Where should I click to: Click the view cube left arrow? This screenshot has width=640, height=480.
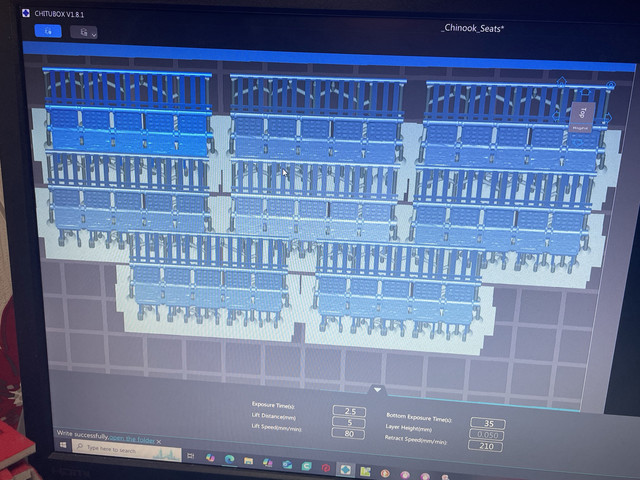[x=556, y=116]
